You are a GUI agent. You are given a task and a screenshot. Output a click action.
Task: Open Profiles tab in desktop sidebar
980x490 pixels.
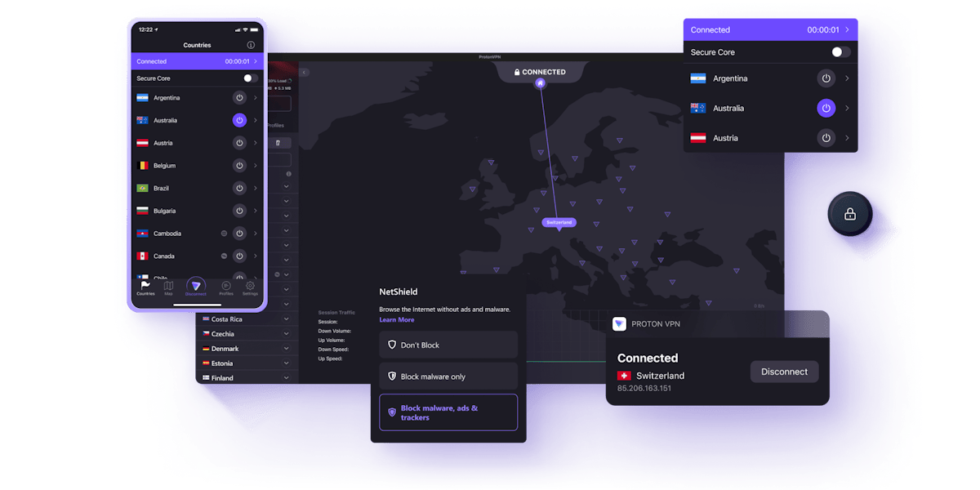pyautogui.click(x=275, y=126)
